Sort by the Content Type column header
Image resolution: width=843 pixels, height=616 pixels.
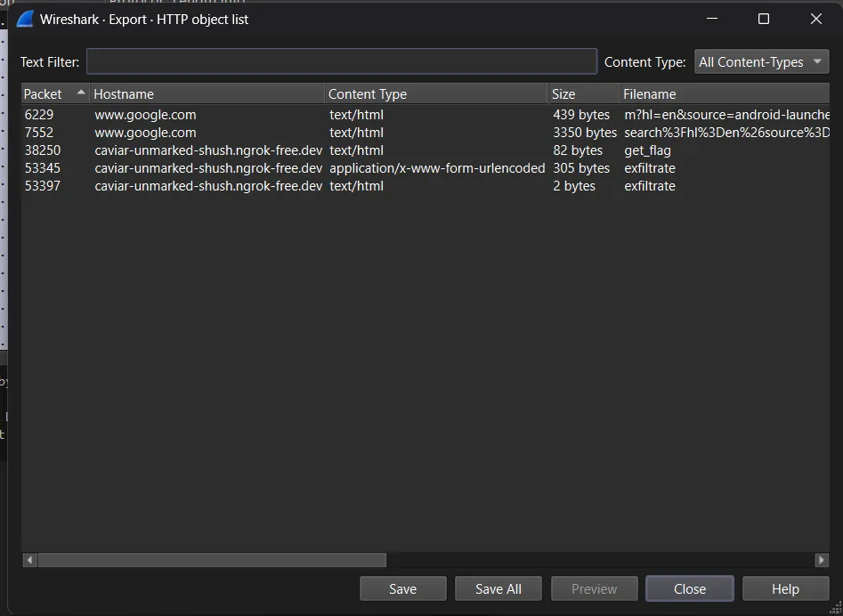click(x=436, y=93)
